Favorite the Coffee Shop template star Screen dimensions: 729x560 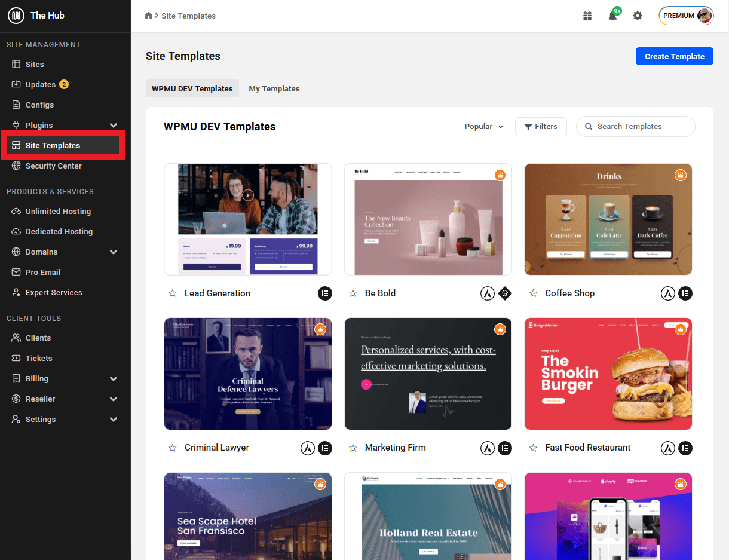[x=533, y=293]
